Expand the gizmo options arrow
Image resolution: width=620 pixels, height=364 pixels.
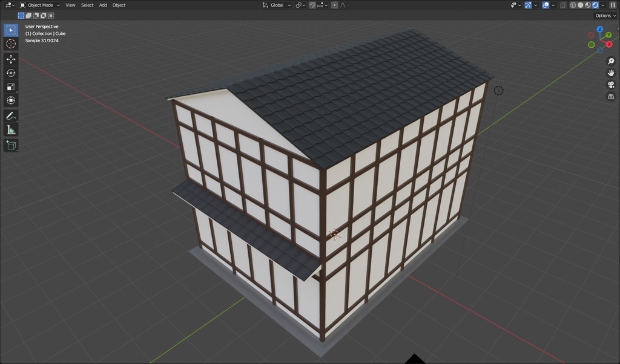535,5
